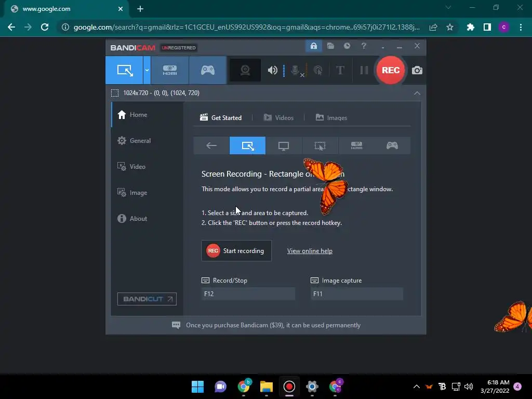Open the output folder icon in title bar
Screen dimensions: 532x399
(x=330, y=46)
